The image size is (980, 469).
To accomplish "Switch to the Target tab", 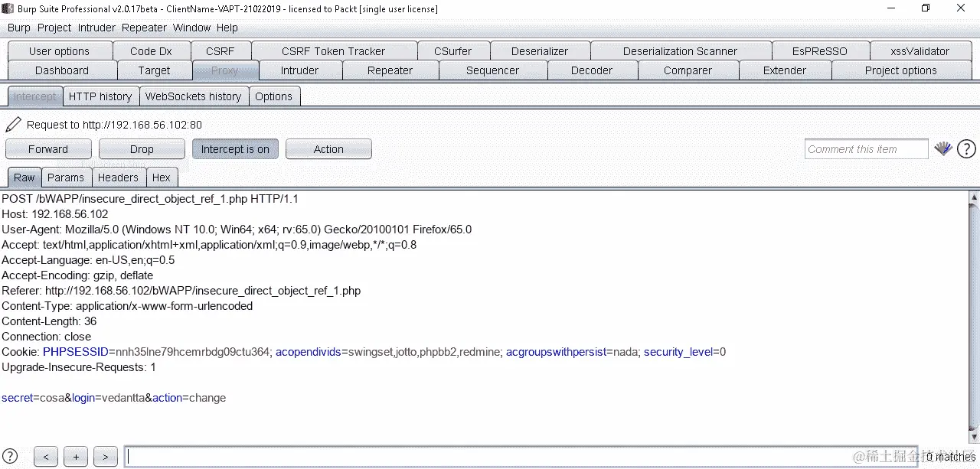I will (154, 70).
